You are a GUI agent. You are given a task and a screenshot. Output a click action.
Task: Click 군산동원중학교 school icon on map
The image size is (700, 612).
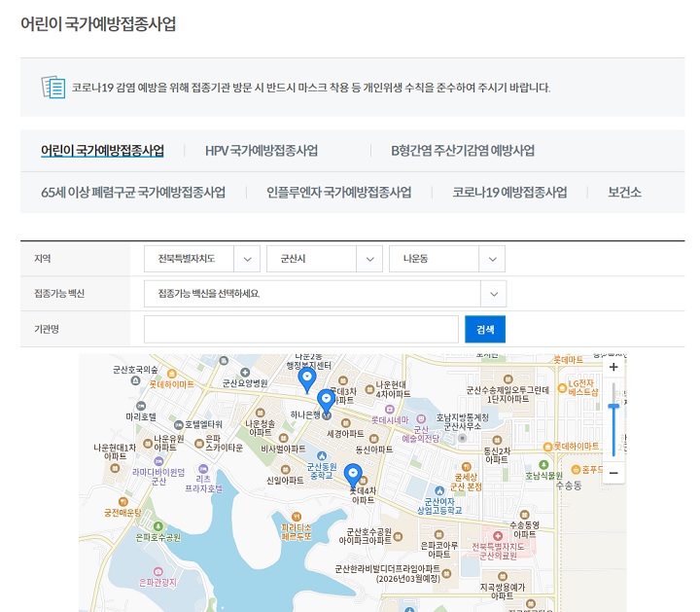[x=322, y=456]
